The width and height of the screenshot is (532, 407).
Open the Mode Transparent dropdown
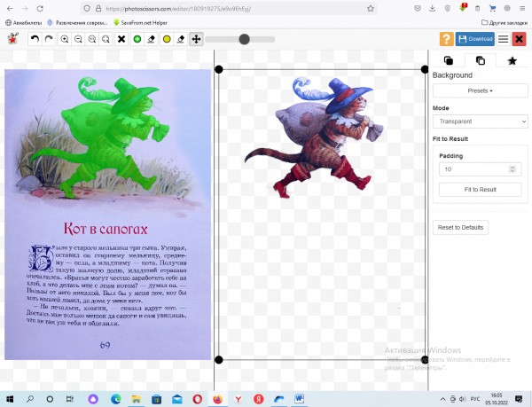point(480,121)
